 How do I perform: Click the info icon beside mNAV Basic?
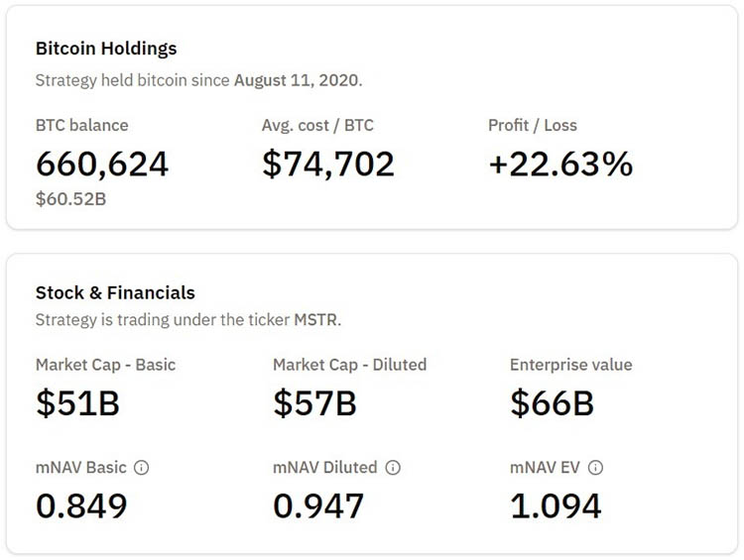coord(141,467)
